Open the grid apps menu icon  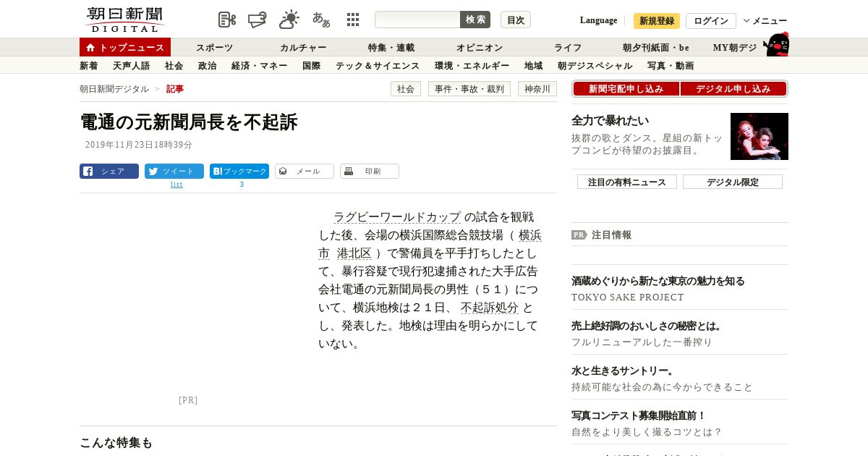tap(353, 20)
